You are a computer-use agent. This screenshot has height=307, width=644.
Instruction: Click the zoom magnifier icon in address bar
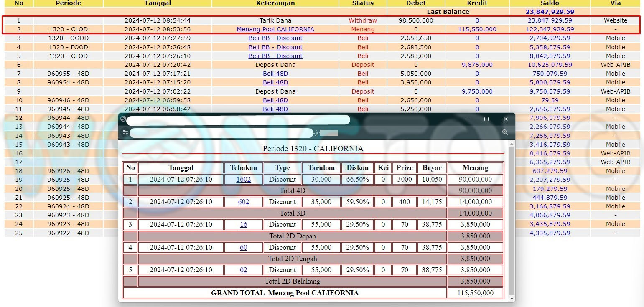coord(505,132)
